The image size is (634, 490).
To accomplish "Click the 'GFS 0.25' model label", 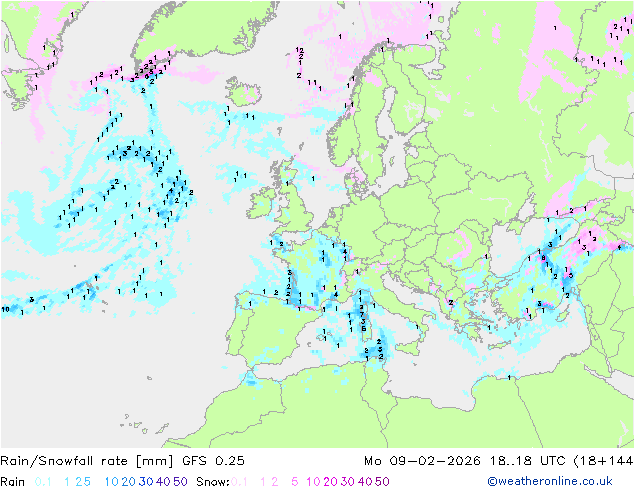I will [213, 461].
